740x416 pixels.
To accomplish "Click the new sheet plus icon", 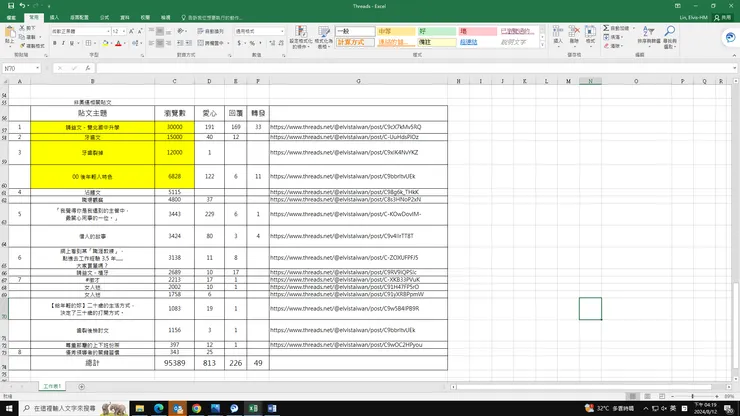I will (x=82, y=387).
